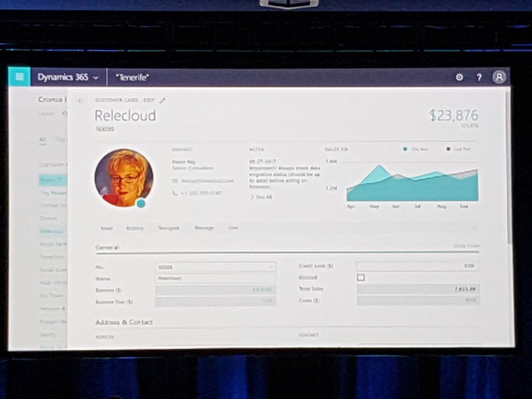Open the settings gear icon
Viewport: 532px width, 399px height.
pyautogui.click(x=459, y=77)
